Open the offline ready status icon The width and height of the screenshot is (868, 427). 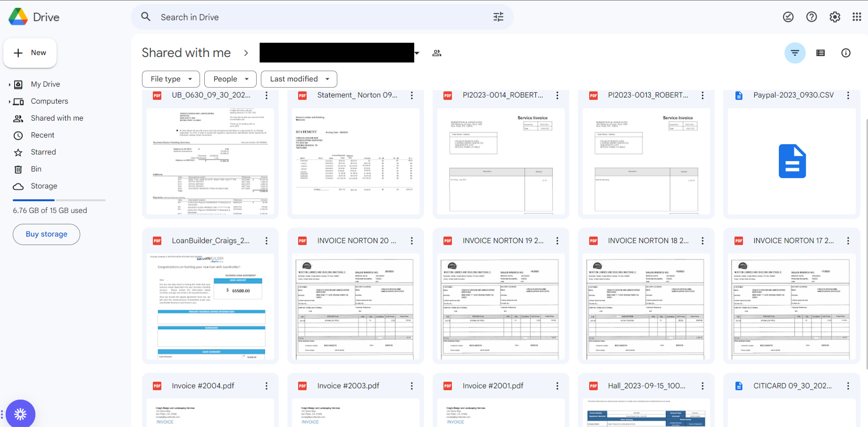click(x=788, y=17)
